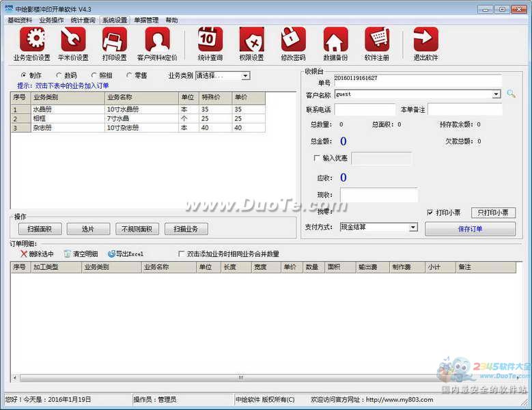Click the 保存订单 button
532x410 pixels.
point(470,229)
